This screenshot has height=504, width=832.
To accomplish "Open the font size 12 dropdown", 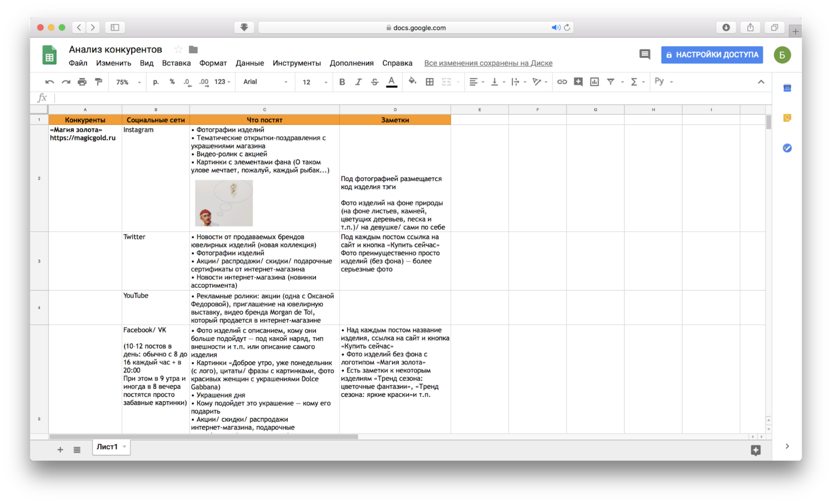I will [x=315, y=82].
